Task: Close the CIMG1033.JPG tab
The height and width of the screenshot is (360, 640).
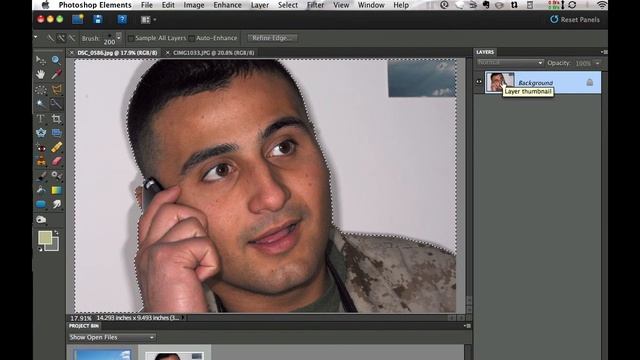Action: pyautogui.click(x=168, y=53)
